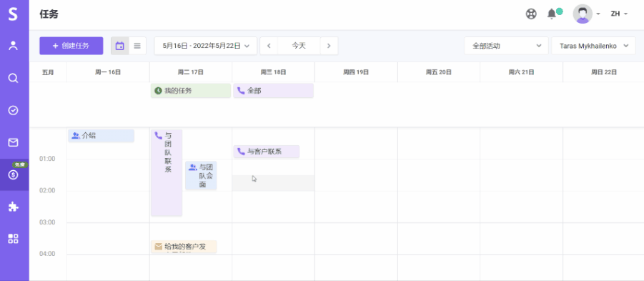The image size is (644, 281).
Task: Open the tasks checkmark icon in sidebar
Action: (13, 110)
